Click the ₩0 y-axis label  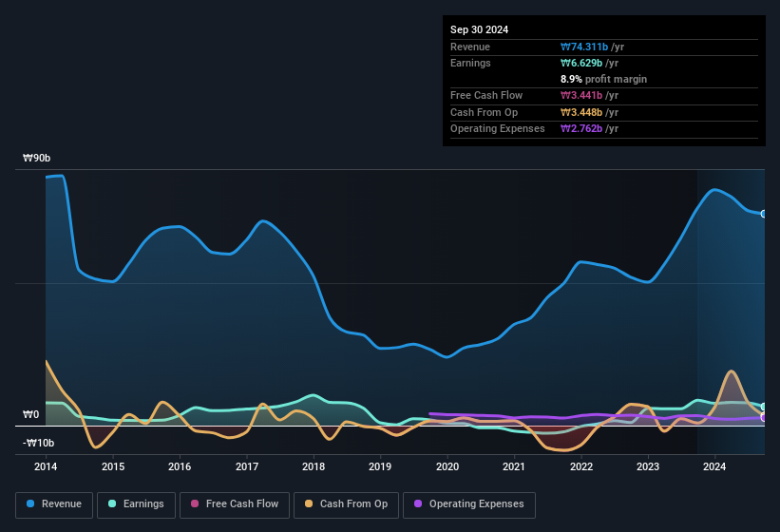[x=30, y=414]
